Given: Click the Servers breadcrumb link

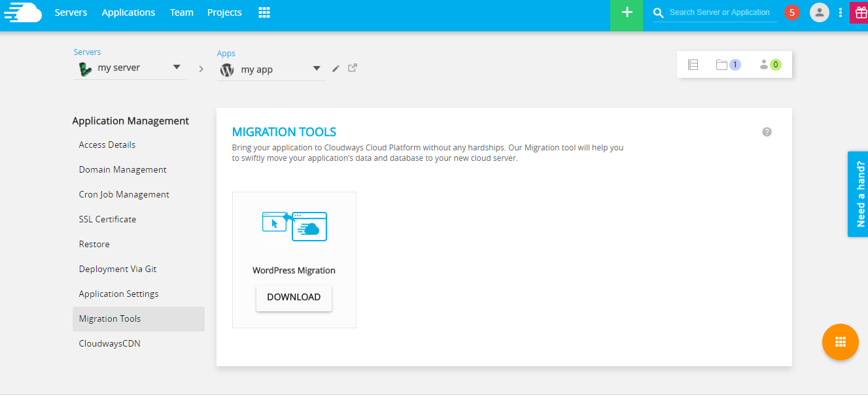Looking at the screenshot, I should point(87,52).
